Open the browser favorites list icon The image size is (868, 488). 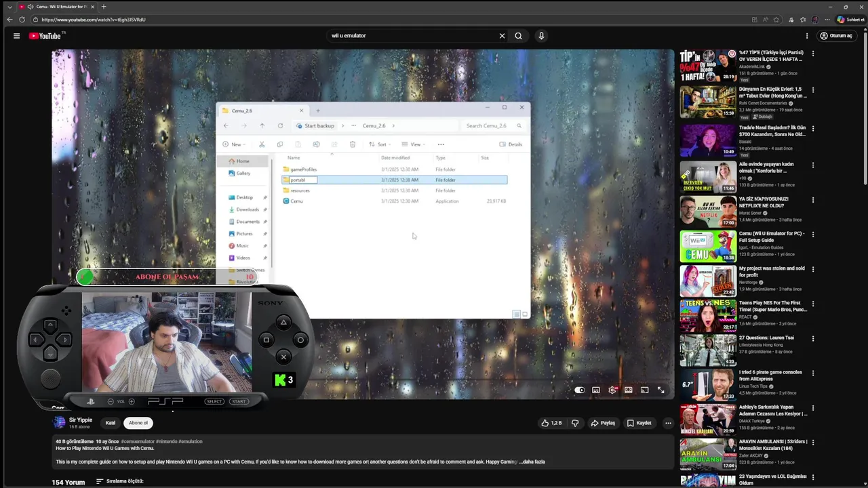pyautogui.click(x=803, y=20)
